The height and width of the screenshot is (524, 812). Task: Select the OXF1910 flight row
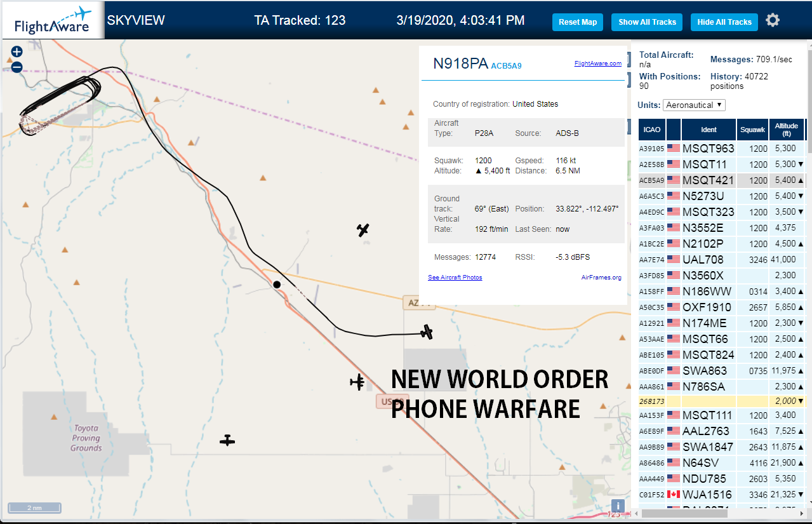tap(722, 307)
